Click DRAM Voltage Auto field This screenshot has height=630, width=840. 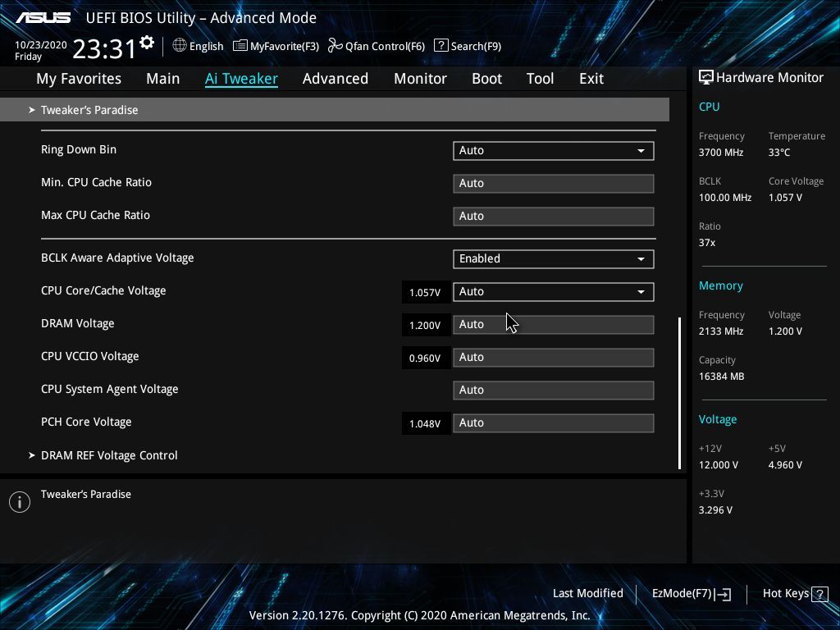point(554,325)
